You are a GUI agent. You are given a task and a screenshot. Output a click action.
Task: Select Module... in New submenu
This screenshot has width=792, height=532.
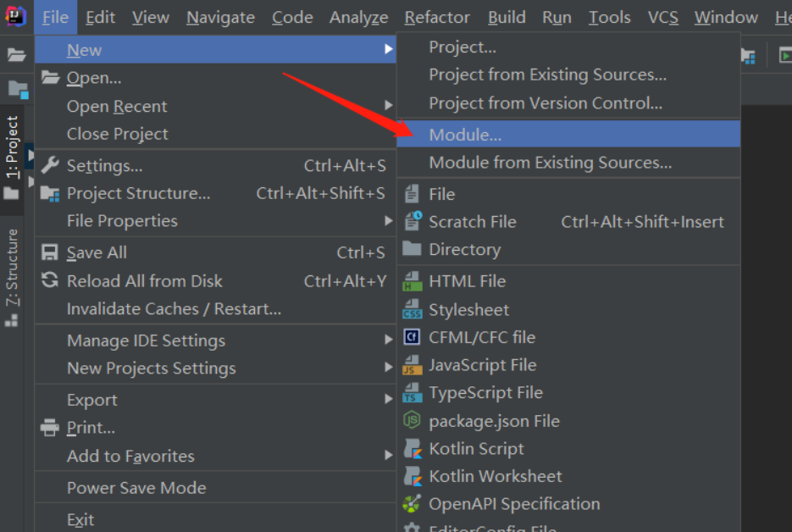[x=568, y=134]
